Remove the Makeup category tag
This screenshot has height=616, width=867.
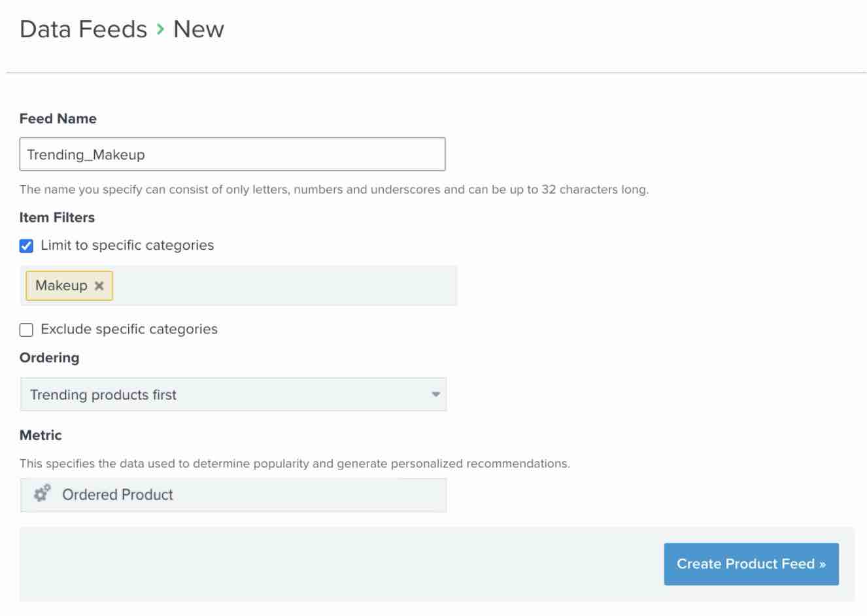click(x=99, y=286)
